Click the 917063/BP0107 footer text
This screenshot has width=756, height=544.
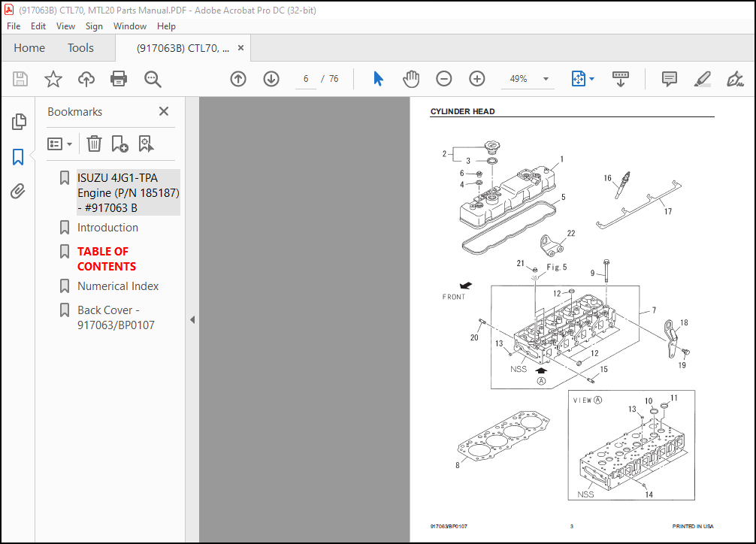pos(449,526)
